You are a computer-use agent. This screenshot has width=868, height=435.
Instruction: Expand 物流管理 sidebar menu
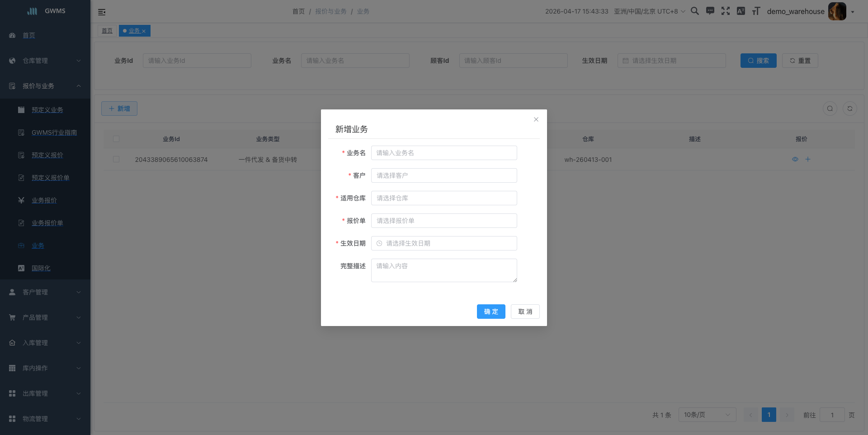45,419
